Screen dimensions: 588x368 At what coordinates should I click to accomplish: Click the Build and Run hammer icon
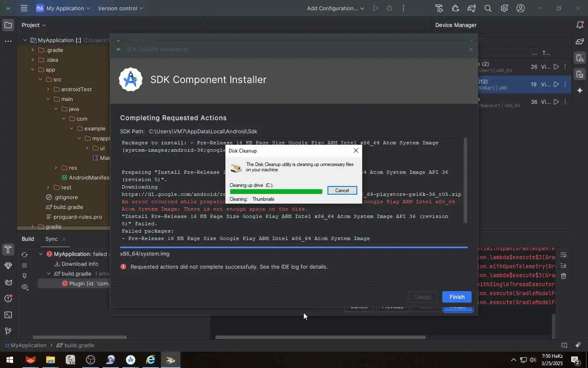(x=439, y=8)
